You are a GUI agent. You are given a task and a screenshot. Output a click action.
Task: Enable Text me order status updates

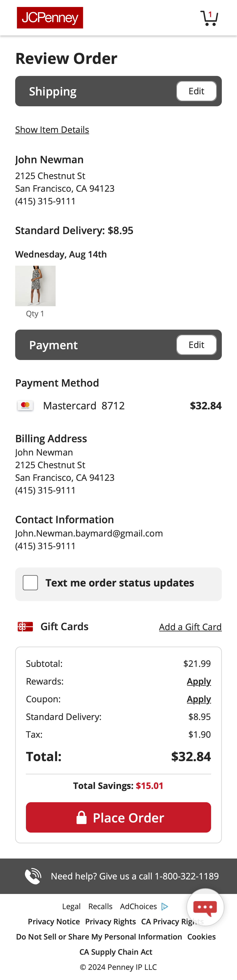pos(30,582)
